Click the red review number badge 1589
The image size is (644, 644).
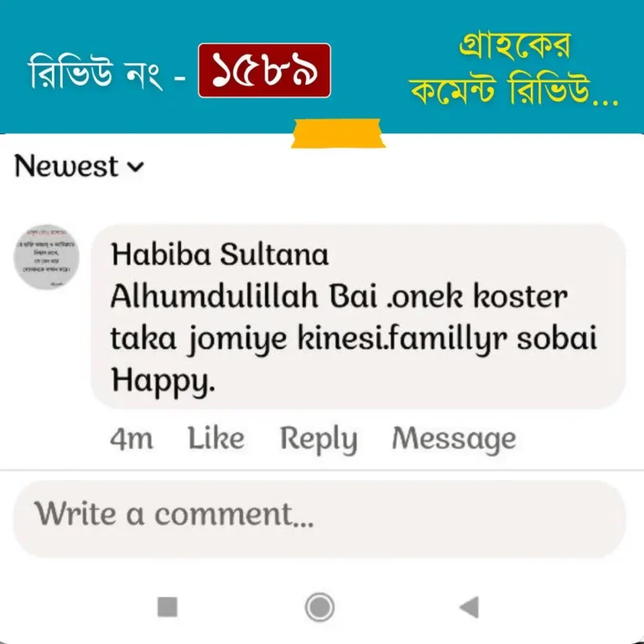(264, 70)
